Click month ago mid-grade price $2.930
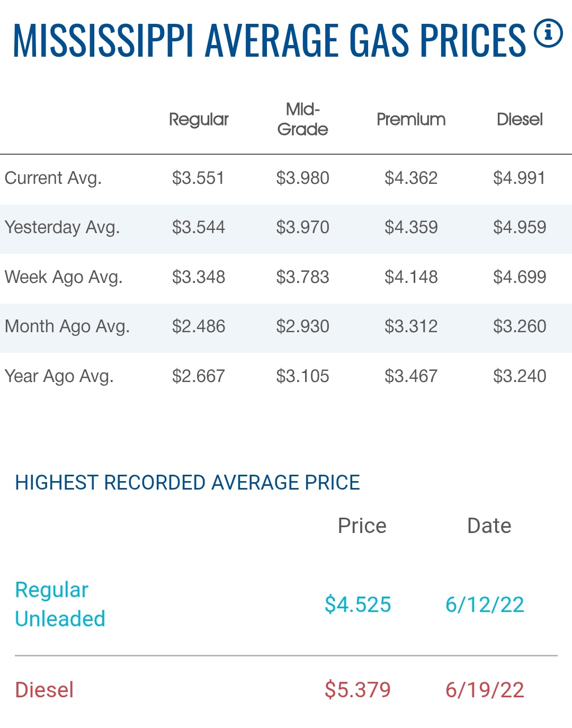 click(302, 326)
